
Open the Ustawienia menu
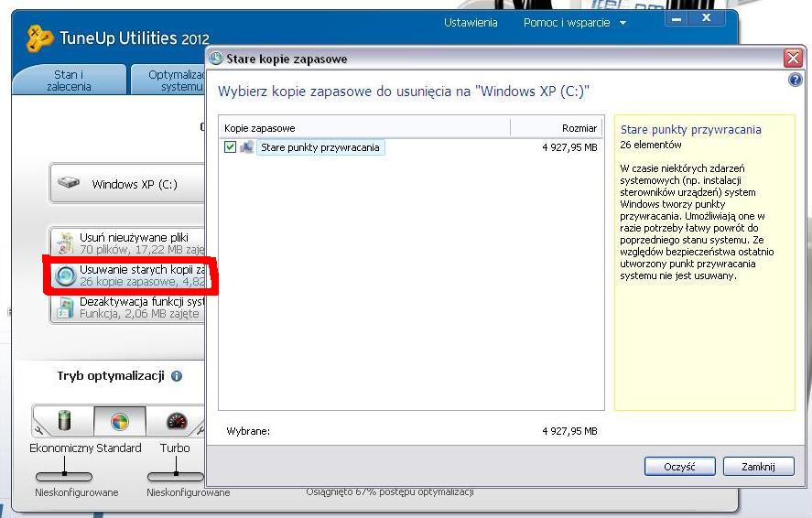click(x=471, y=23)
